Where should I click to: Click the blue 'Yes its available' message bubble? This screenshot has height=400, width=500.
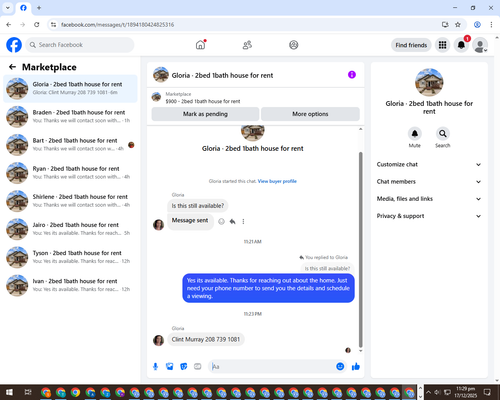click(268, 288)
